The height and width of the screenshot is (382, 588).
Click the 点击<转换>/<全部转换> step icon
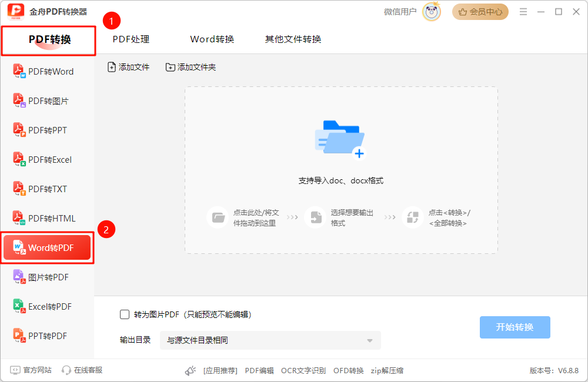(413, 217)
